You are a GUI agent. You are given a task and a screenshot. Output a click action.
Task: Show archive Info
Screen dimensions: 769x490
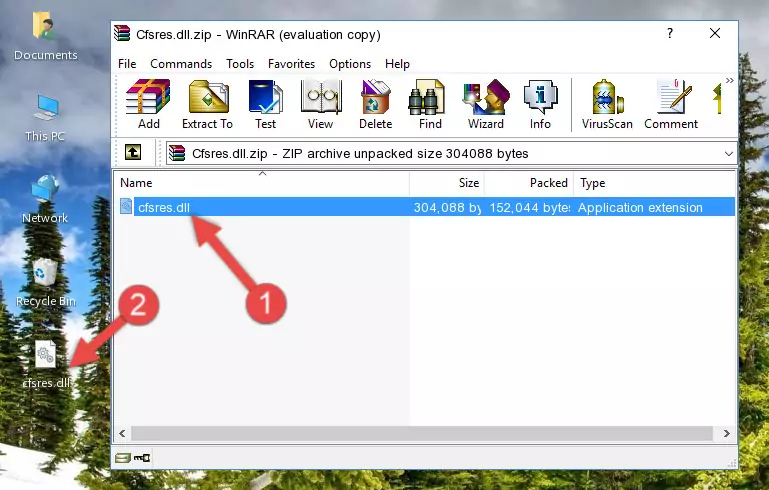pyautogui.click(x=540, y=104)
